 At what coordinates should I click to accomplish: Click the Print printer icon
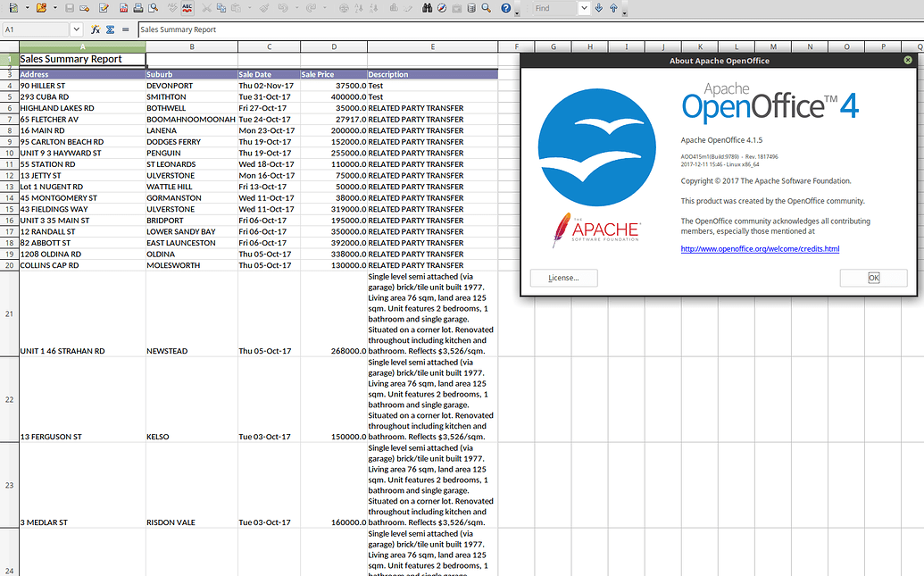point(137,8)
